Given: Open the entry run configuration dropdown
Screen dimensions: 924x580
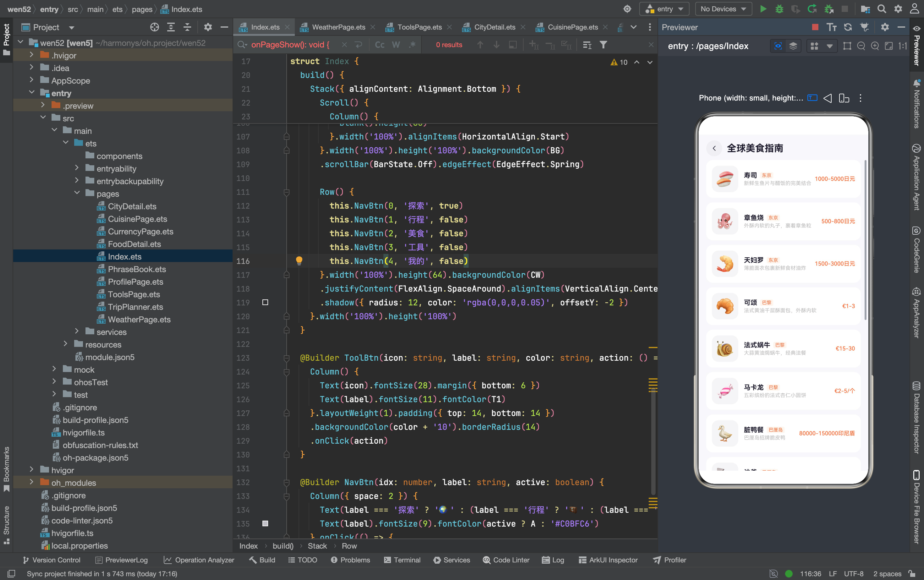Looking at the screenshot, I should point(664,9).
